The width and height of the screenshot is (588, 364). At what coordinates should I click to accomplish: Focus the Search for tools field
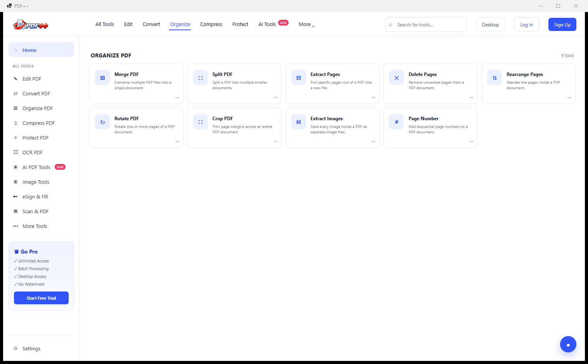[x=426, y=24]
